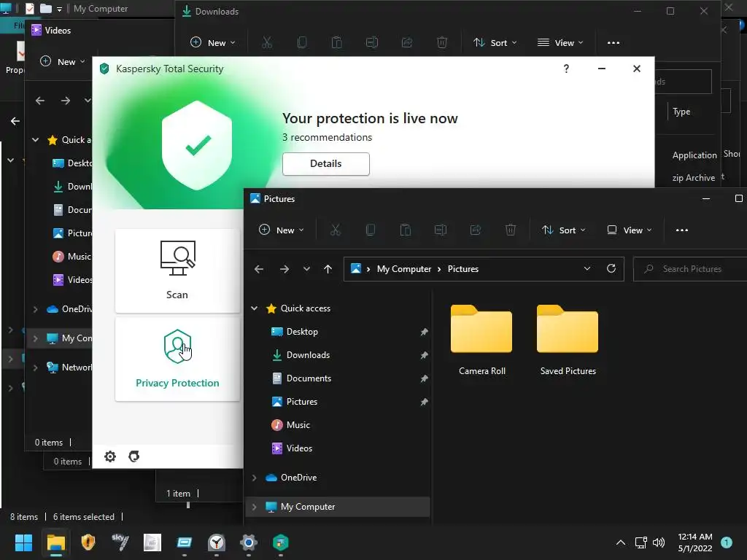The height and width of the screenshot is (560, 747).
Task: Go forward in Videos window
Action: tap(66, 101)
